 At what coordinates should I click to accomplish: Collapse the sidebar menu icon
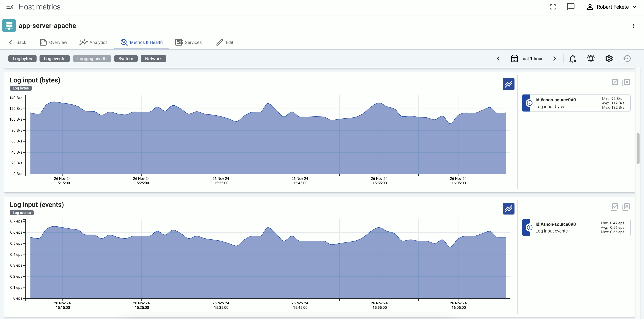9,7
